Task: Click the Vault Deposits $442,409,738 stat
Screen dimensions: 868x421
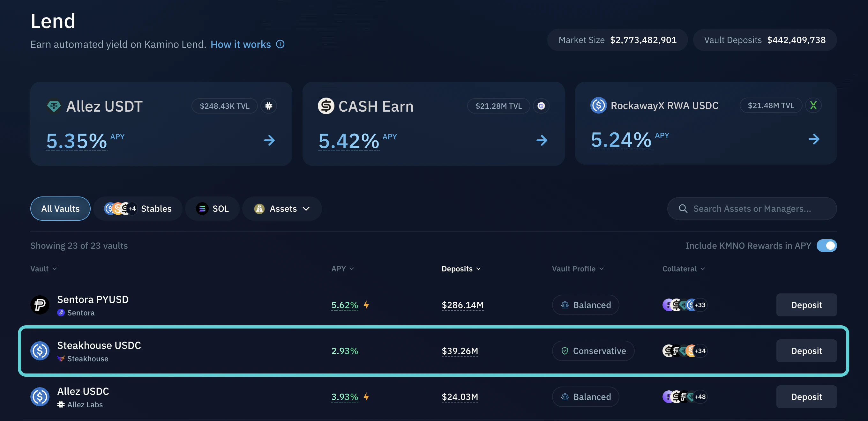Action: click(765, 40)
